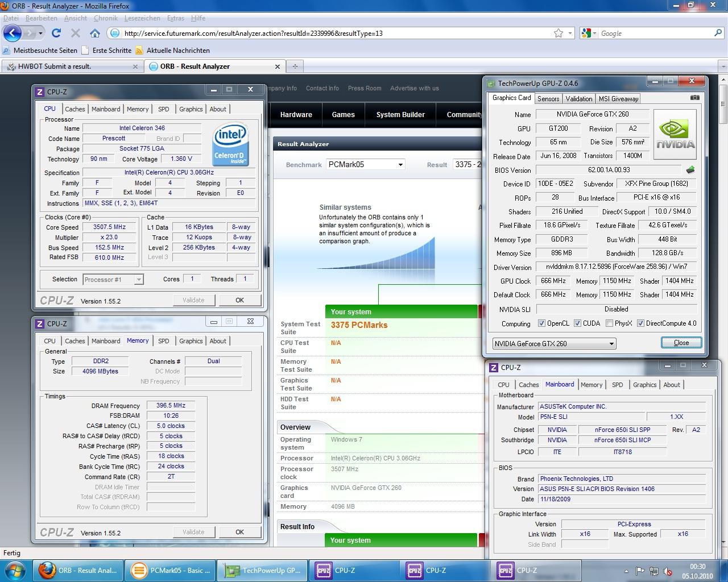Toggle the PhysX checkbox in GPU-Z

pyautogui.click(x=609, y=323)
